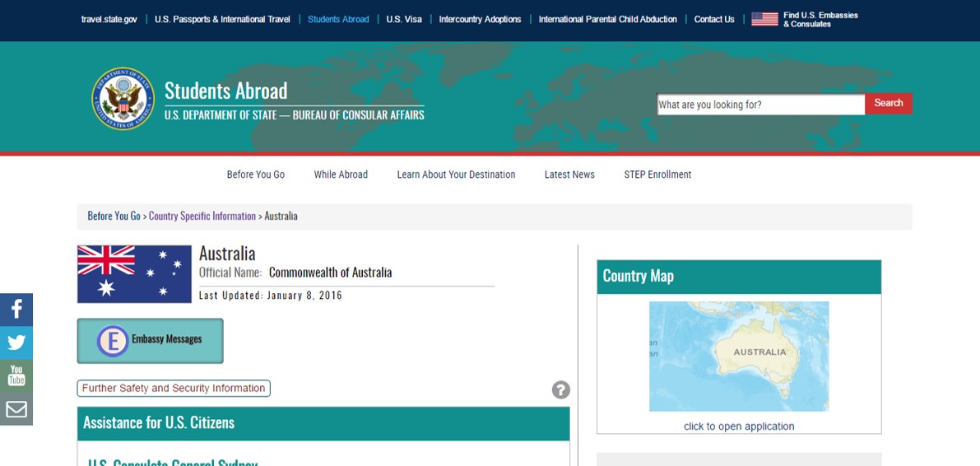The image size is (980, 466).
Task: Click Before You Go breadcrumb link
Action: click(114, 217)
